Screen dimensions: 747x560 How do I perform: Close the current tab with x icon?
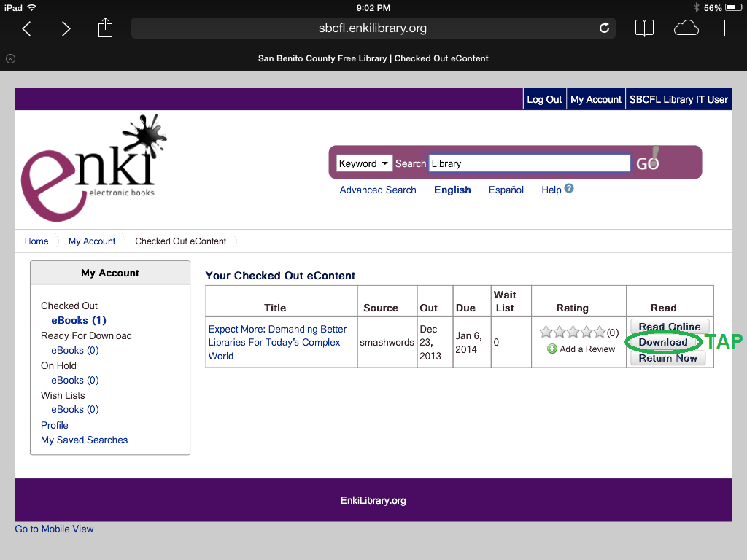point(10,58)
